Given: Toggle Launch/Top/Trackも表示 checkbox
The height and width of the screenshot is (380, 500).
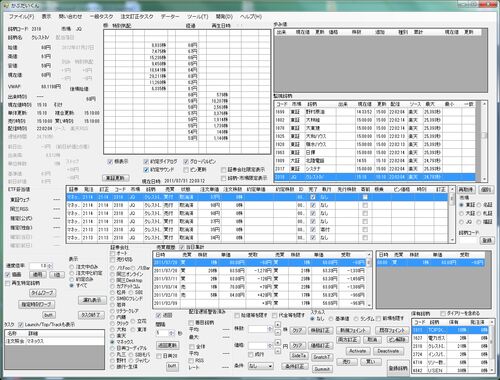Looking at the screenshot, I should coord(21,324).
